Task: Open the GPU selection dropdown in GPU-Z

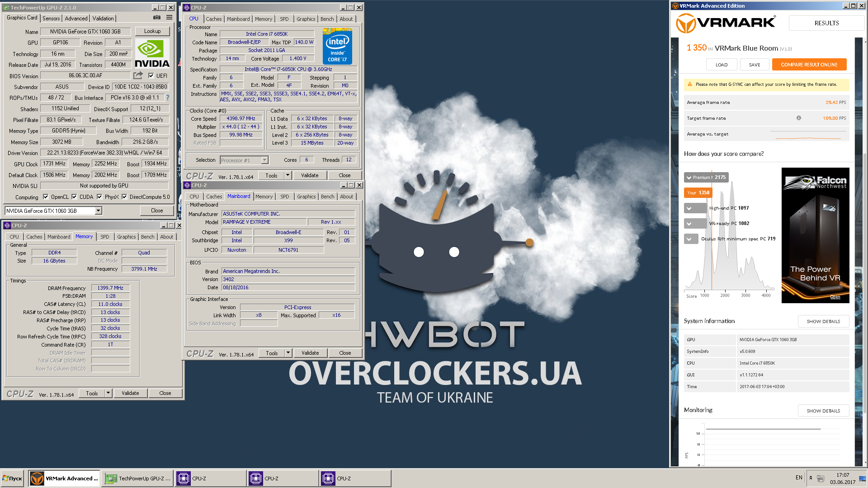Action: point(98,211)
